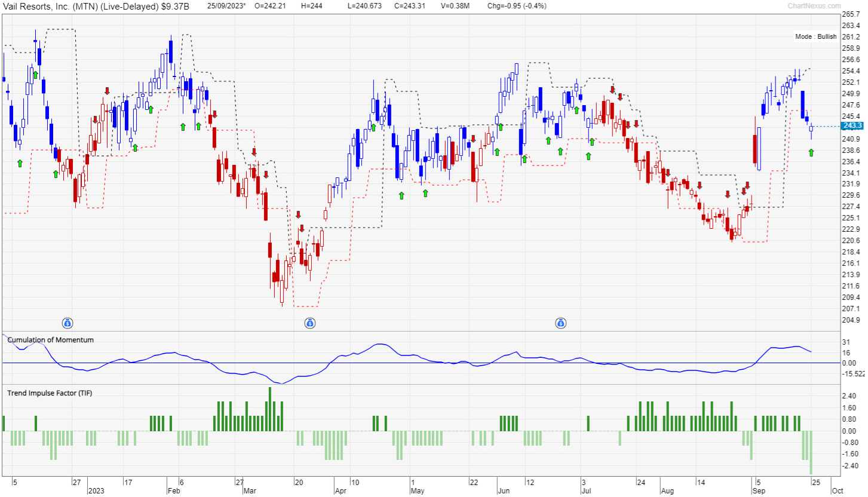The width and height of the screenshot is (868, 497).
Task: Click the 25 day tick above Oct
Action: point(815,481)
